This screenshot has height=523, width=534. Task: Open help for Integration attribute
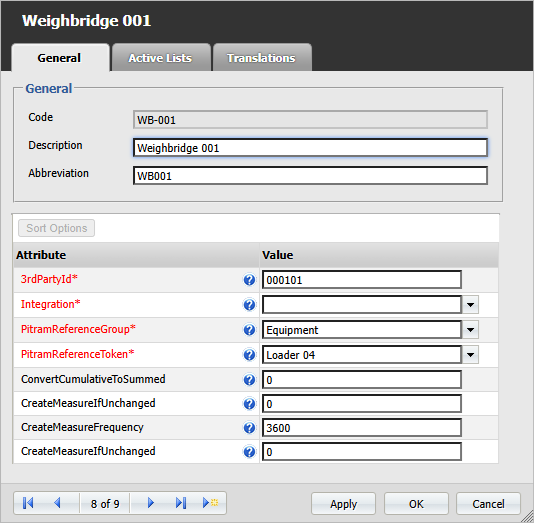[x=249, y=305]
